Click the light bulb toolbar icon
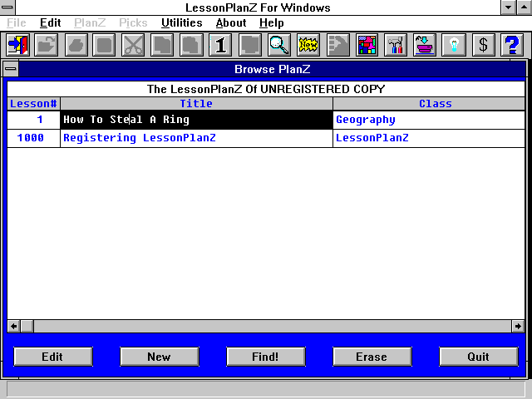The image size is (532, 399). pos(455,45)
